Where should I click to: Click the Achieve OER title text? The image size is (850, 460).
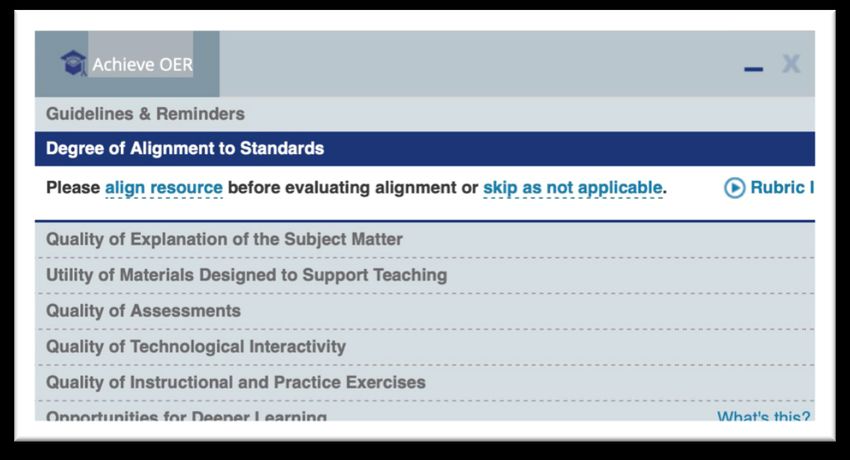coord(143,64)
